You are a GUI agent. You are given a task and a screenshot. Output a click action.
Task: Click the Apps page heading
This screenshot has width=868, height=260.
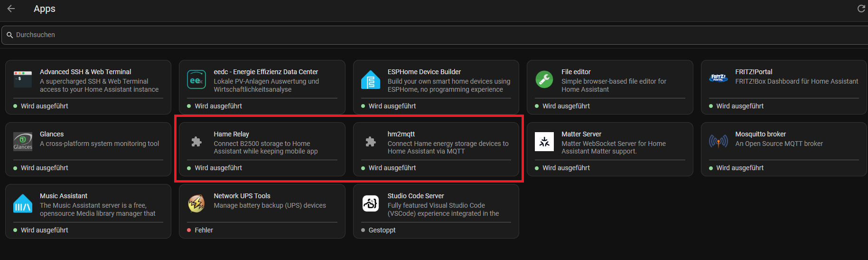click(45, 9)
